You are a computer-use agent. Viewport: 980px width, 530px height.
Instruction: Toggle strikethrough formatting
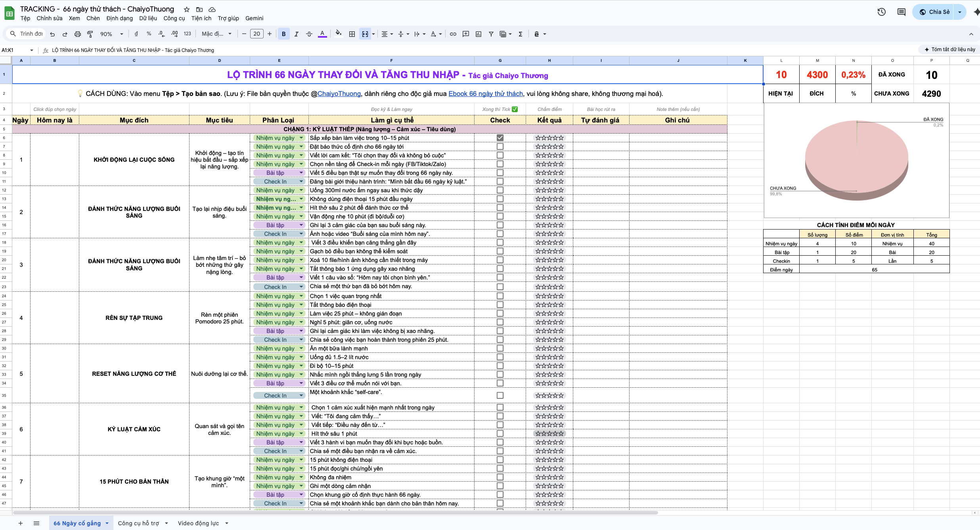coord(309,34)
